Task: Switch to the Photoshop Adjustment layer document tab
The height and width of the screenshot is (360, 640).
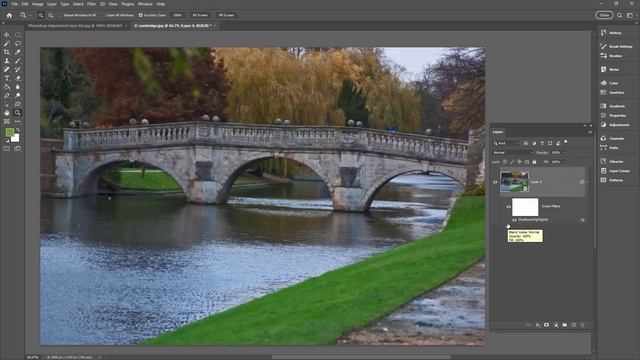Action: point(75,26)
